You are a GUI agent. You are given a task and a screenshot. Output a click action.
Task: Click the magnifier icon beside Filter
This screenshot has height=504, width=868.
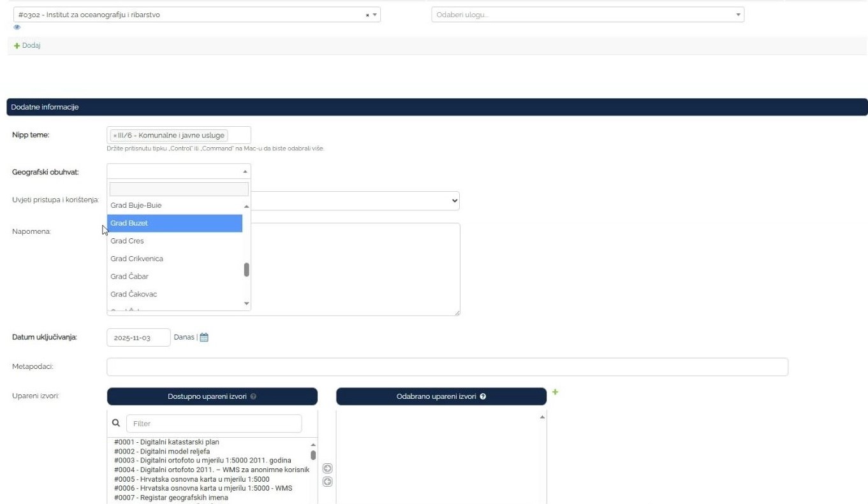(x=116, y=423)
